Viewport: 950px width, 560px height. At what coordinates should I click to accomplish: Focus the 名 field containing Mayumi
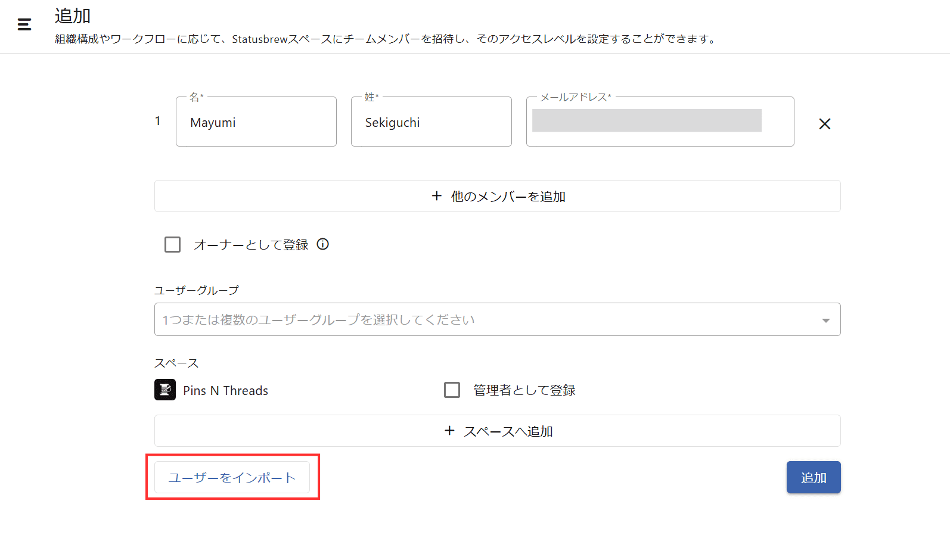click(256, 123)
